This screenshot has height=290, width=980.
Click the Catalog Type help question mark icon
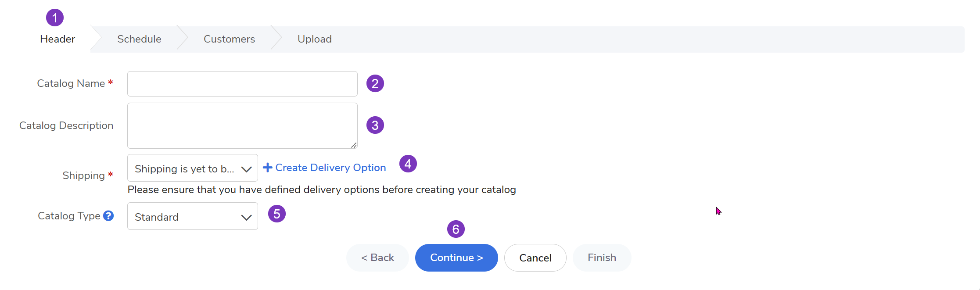(108, 216)
